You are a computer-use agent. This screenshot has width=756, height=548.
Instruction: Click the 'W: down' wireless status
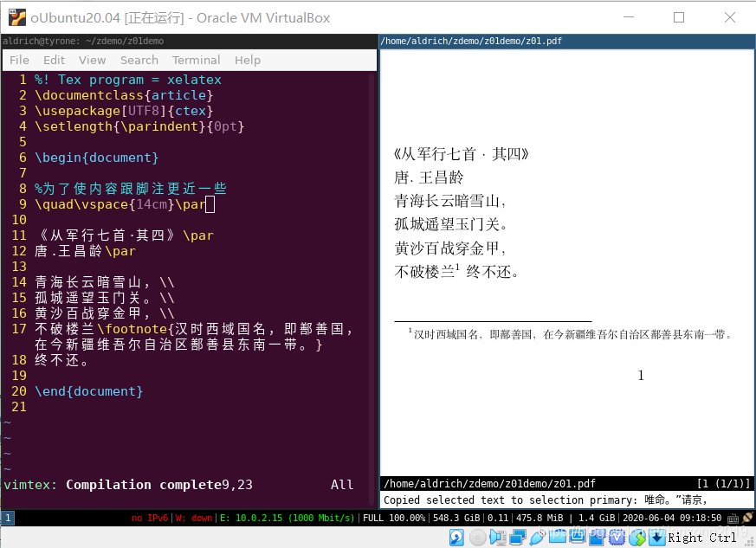pyautogui.click(x=194, y=518)
